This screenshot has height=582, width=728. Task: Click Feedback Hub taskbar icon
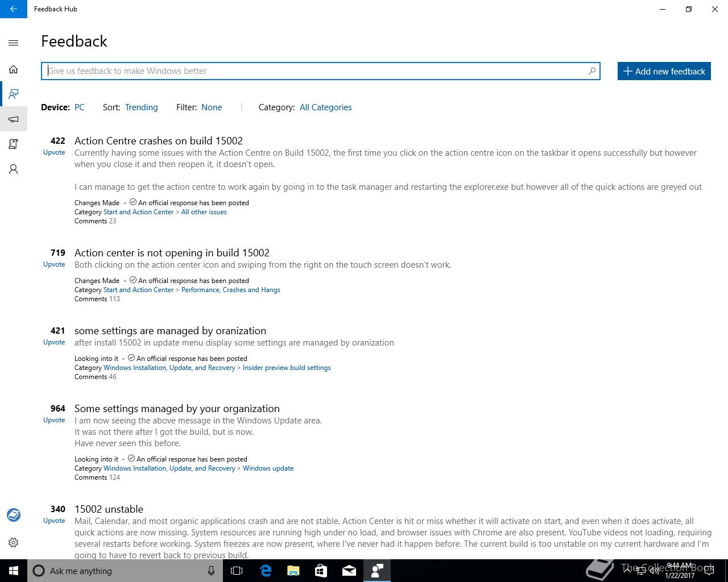[377, 571]
